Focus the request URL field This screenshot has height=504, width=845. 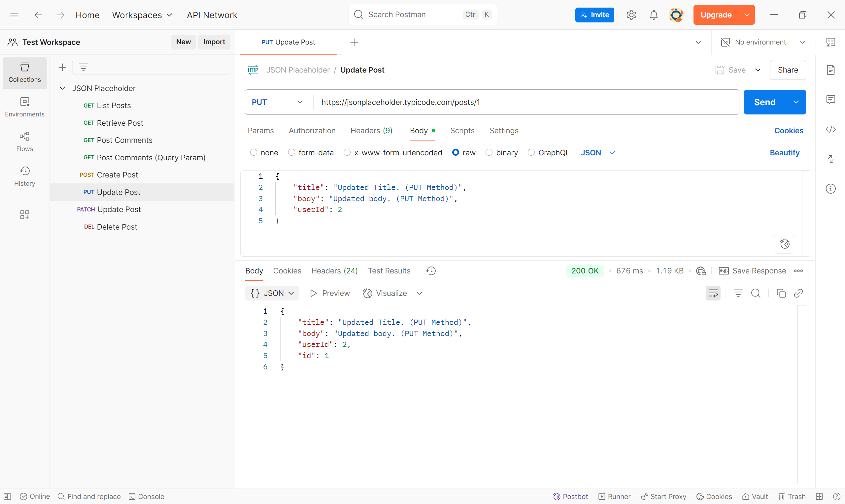pyautogui.click(x=525, y=102)
